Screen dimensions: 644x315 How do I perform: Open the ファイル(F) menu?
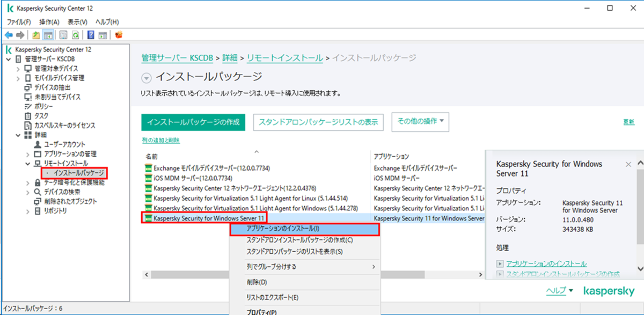point(19,22)
